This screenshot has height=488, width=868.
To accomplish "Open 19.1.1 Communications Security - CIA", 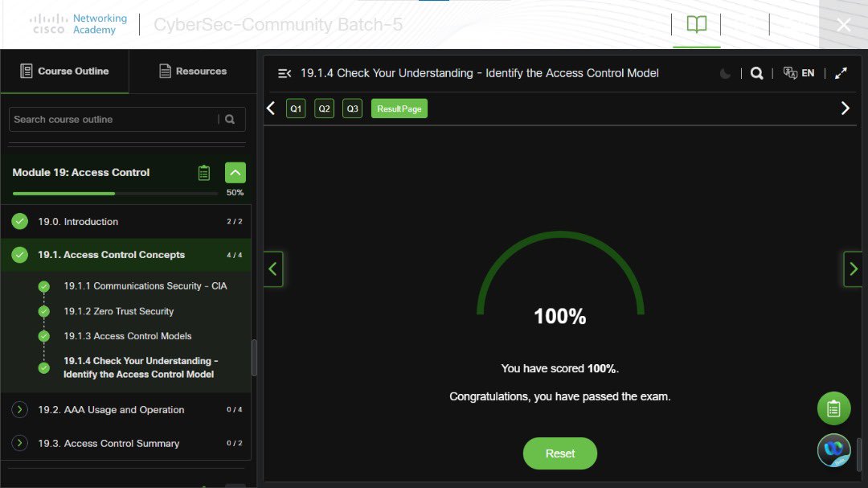I will point(145,286).
